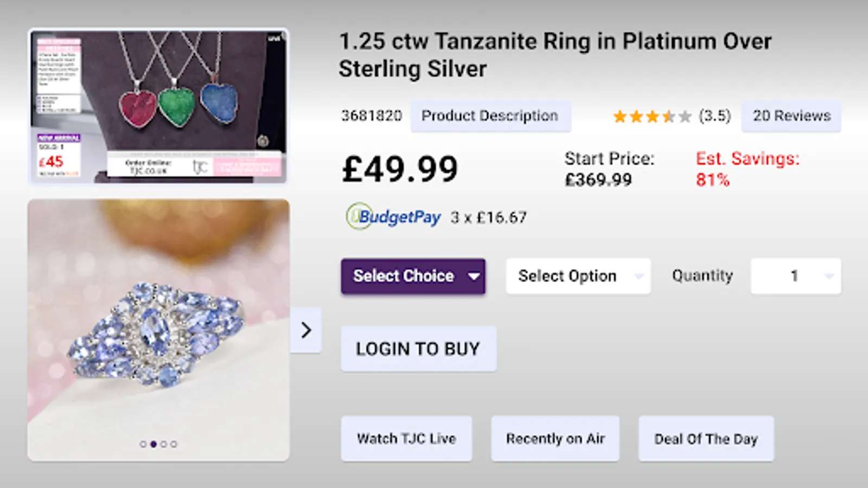The height and width of the screenshot is (488, 868).
Task: Go to Deal Of The Day
Action: coord(706,439)
